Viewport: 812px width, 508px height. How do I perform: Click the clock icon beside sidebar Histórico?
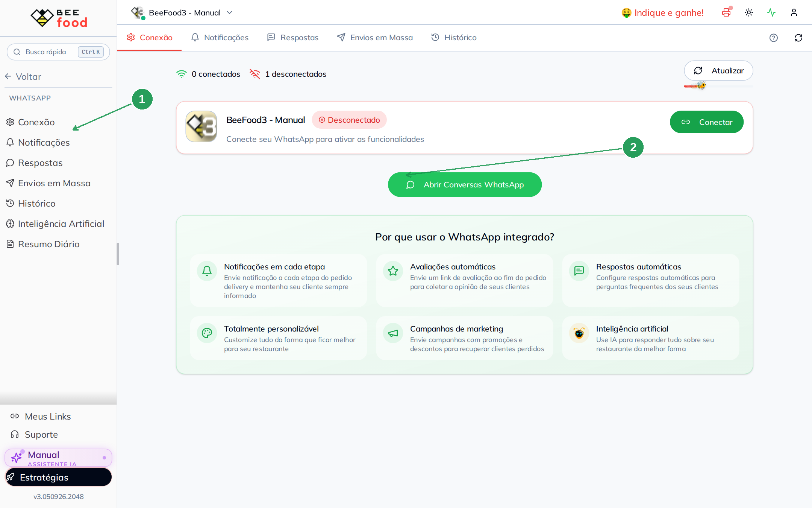(10, 203)
